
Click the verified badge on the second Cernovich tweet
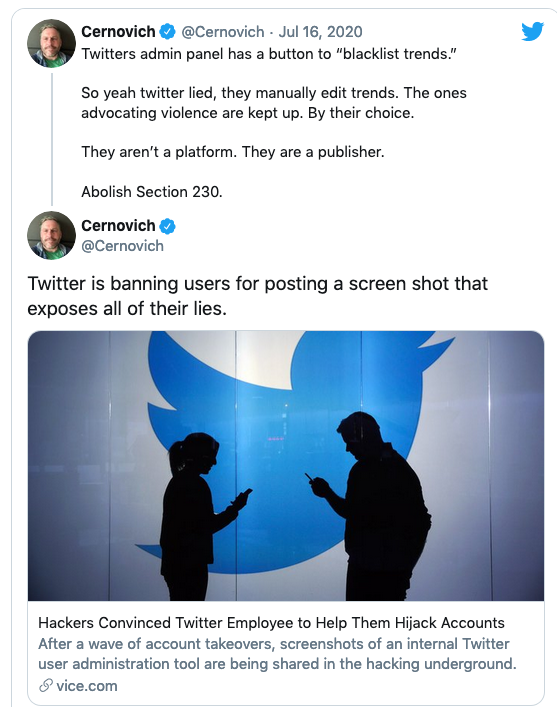tap(168, 226)
